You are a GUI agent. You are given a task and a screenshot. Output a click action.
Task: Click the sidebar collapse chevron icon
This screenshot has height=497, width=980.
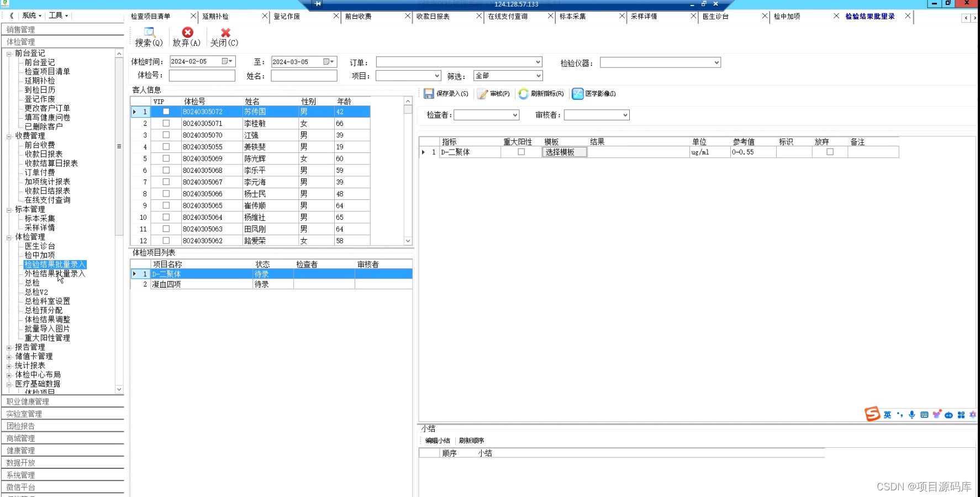click(11, 15)
